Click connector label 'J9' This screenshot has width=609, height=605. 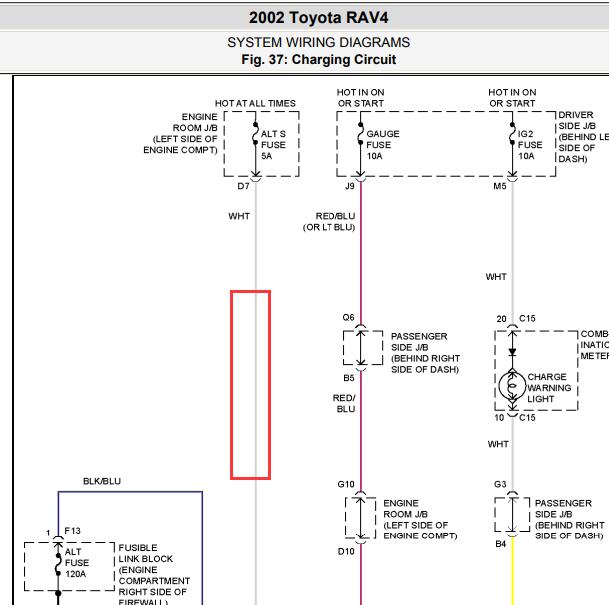[x=350, y=186]
